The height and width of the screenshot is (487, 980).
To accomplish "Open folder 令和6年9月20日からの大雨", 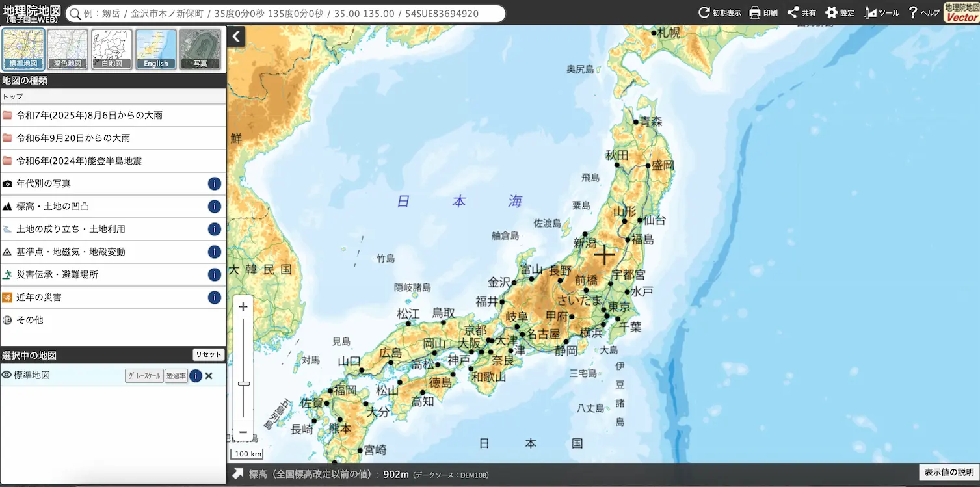I will (x=113, y=138).
